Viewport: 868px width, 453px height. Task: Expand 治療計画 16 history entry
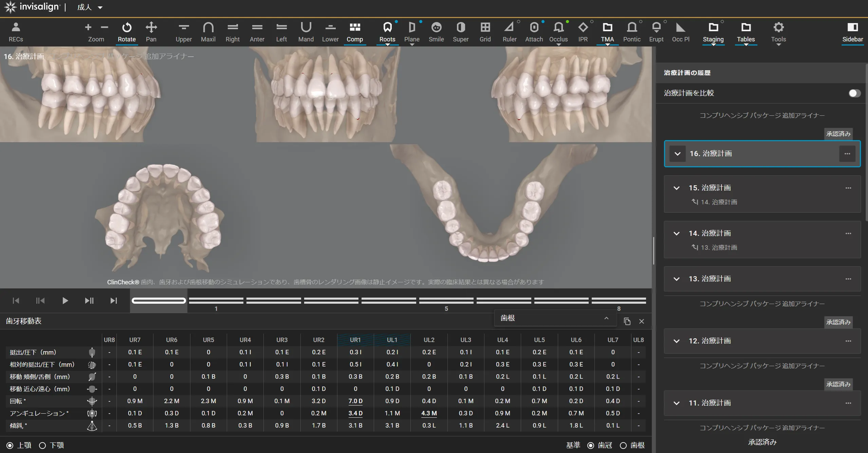pos(678,153)
